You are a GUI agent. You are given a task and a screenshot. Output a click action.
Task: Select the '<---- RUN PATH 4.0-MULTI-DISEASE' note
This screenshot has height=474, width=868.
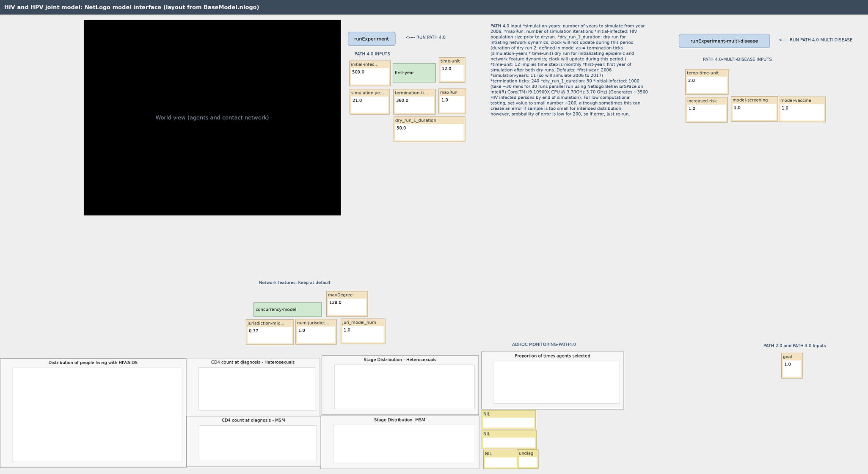coord(816,40)
